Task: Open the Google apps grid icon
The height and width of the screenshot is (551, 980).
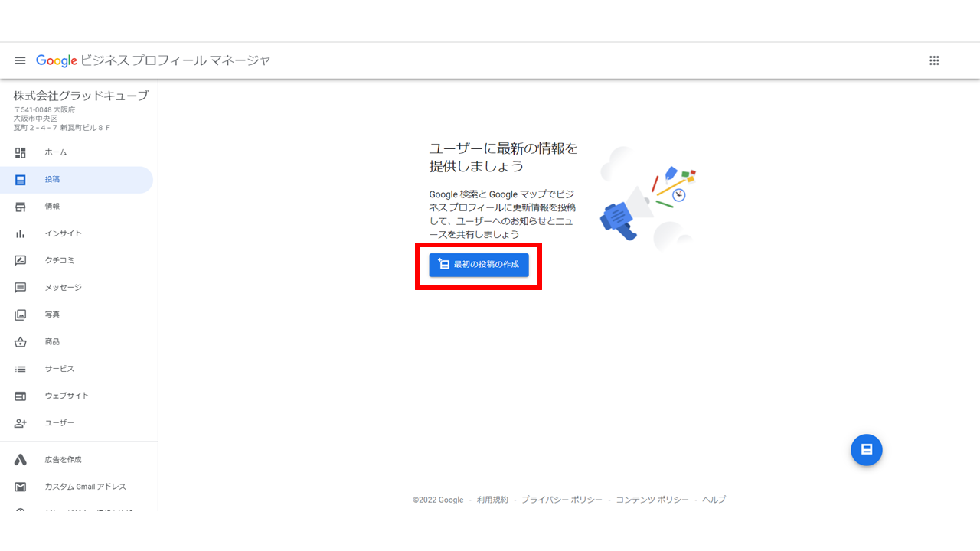Action: point(934,60)
